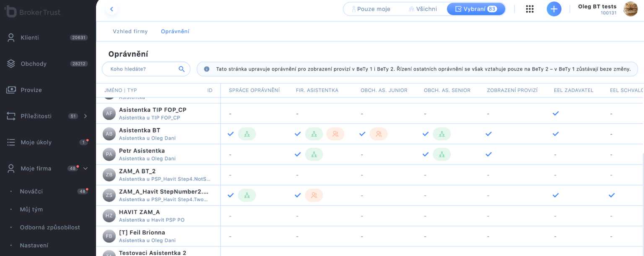Expand the Příležitosti sidebar submenu
644x256 pixels.
pyautogui.click(x=86, y=116)
